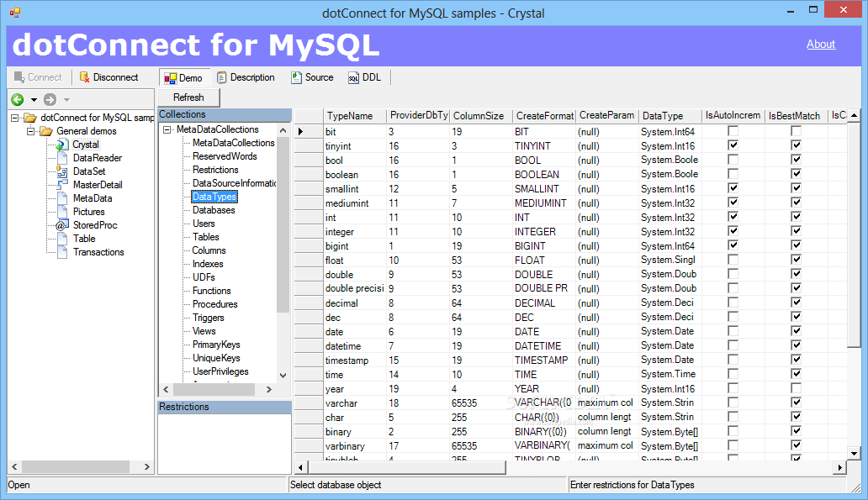Collapse the MetaDataCollections root node
The image size is (868, 500).
pos(167,130)
